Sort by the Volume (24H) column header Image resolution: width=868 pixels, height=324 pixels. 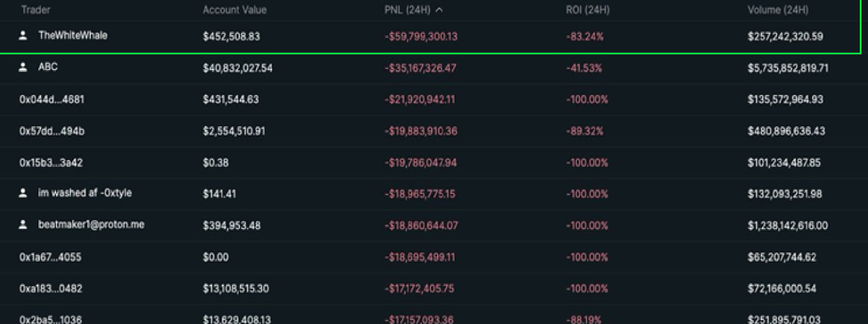pos(778,10)
